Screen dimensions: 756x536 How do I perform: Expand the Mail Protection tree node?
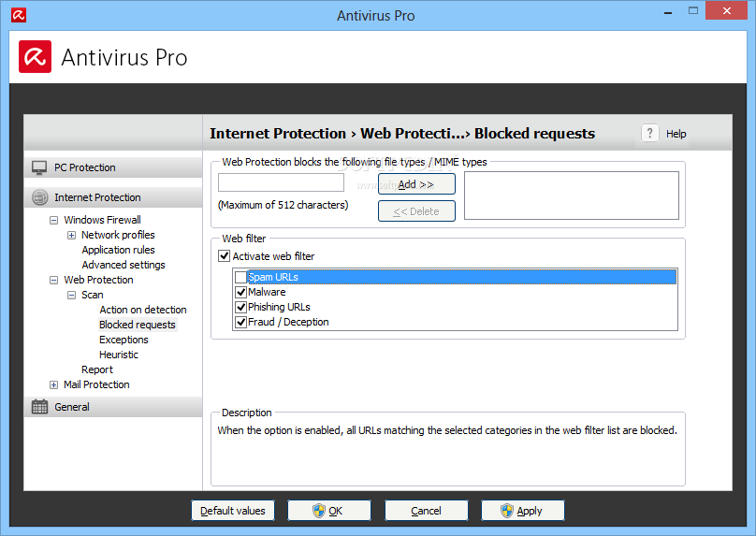coord(53,384)
